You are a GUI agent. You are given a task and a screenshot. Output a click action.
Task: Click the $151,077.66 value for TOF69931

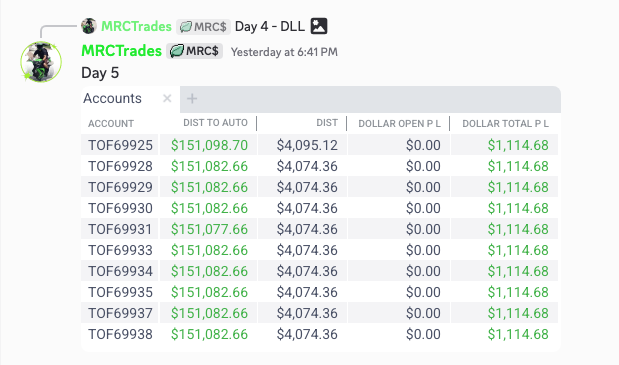coord(209,229)
